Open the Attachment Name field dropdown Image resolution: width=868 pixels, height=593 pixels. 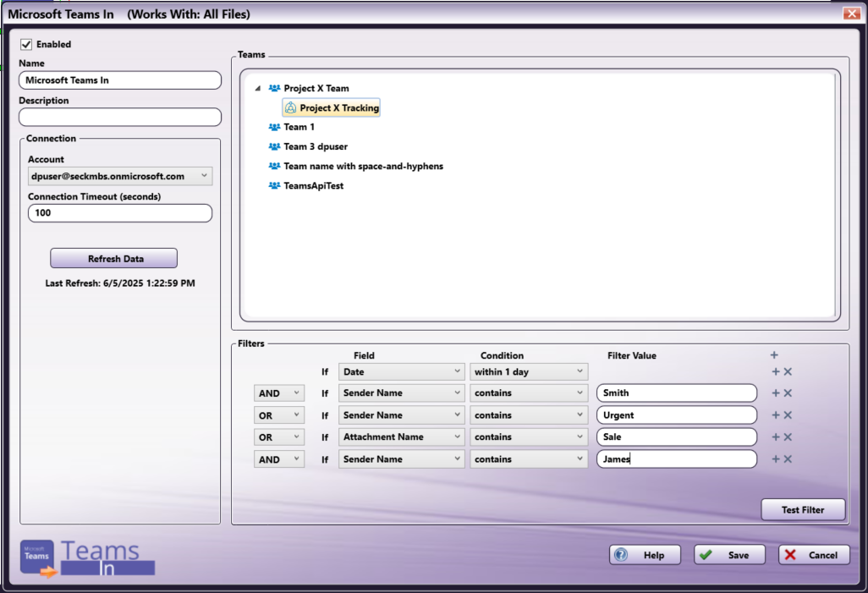401,437
